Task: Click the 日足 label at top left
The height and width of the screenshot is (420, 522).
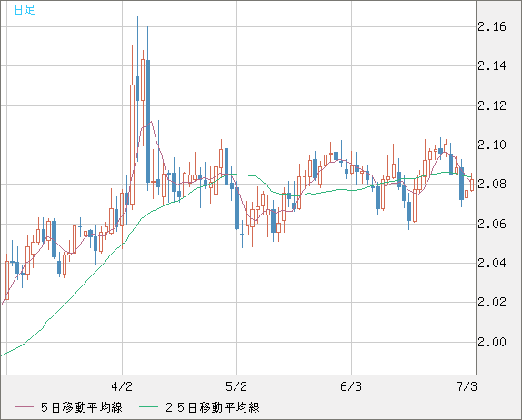Action: tap(25, 10)
